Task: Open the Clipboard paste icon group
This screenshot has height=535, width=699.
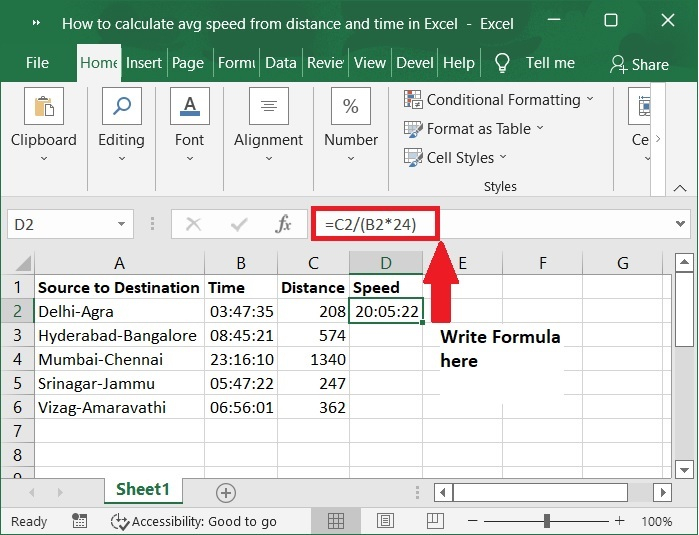Action: pyautogui.click(x=43, y=107)
